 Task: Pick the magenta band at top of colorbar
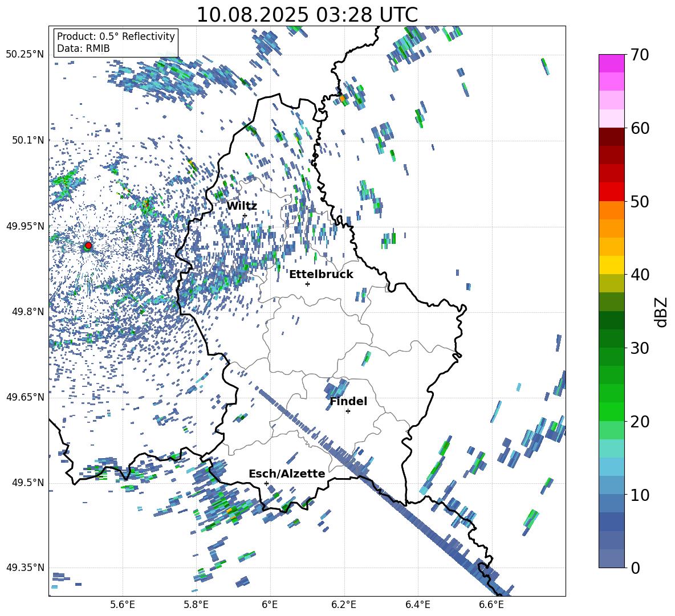611,63
